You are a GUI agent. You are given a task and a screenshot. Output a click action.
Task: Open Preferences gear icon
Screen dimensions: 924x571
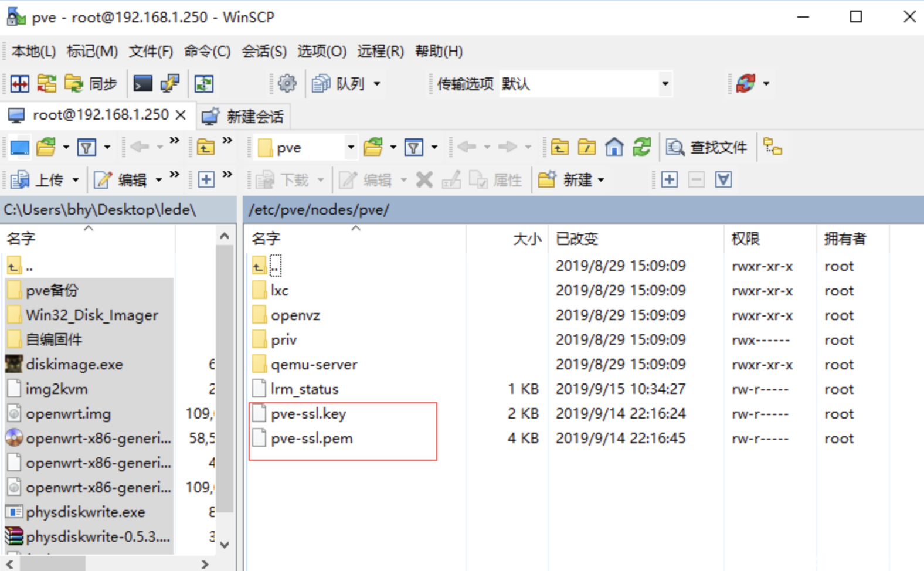click(287, 84)
